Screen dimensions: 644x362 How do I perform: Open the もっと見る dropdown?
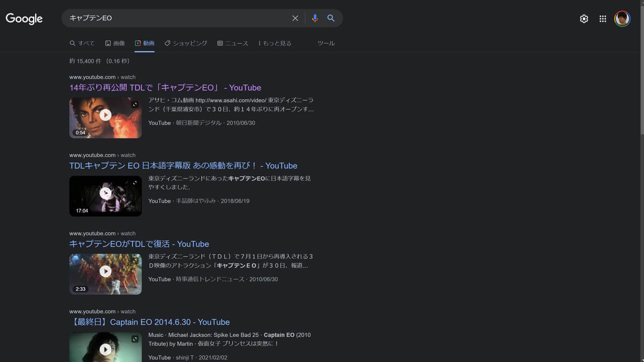[274, 43]
